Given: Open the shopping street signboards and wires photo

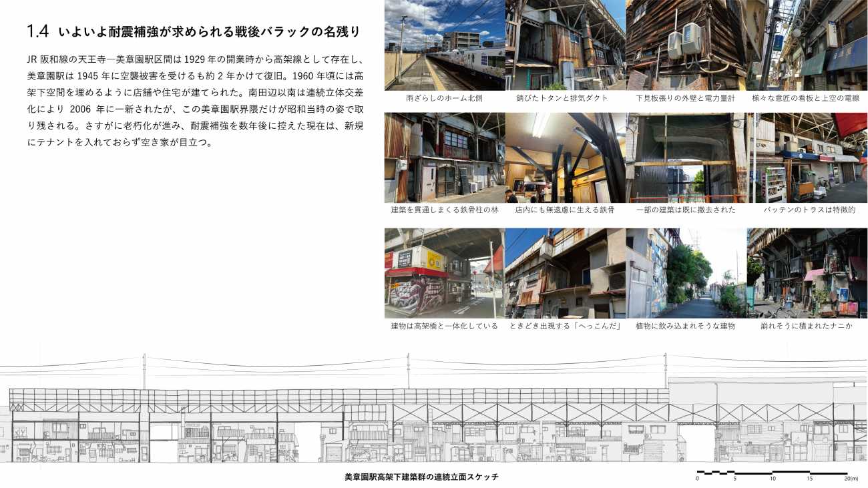Looking at the screenshot, I should [x=807, y=45].
